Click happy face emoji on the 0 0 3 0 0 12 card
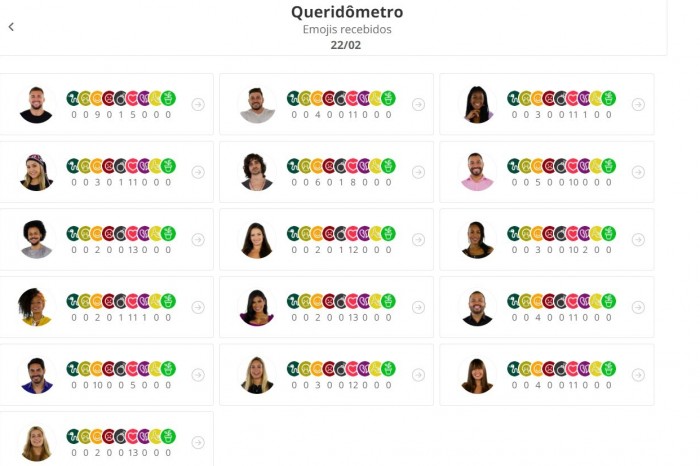700x466 pixels. 317,368
